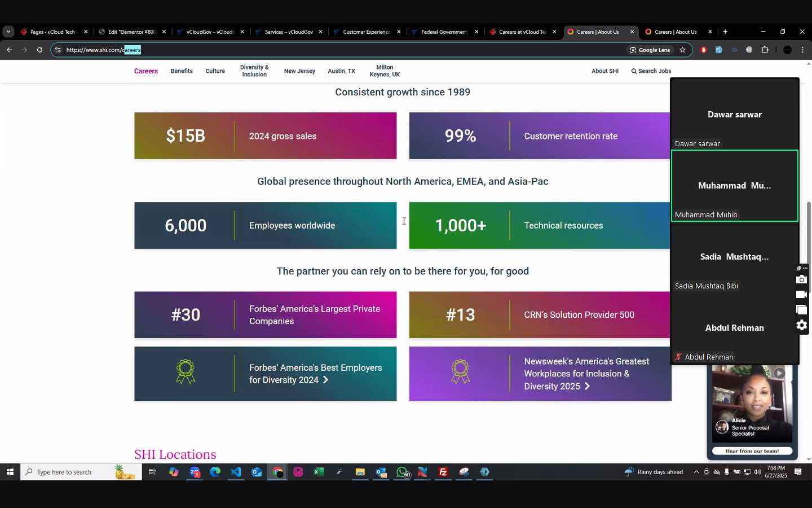Open the Careers nav item
Screen dimensions: 812x508
coord(146,71)
